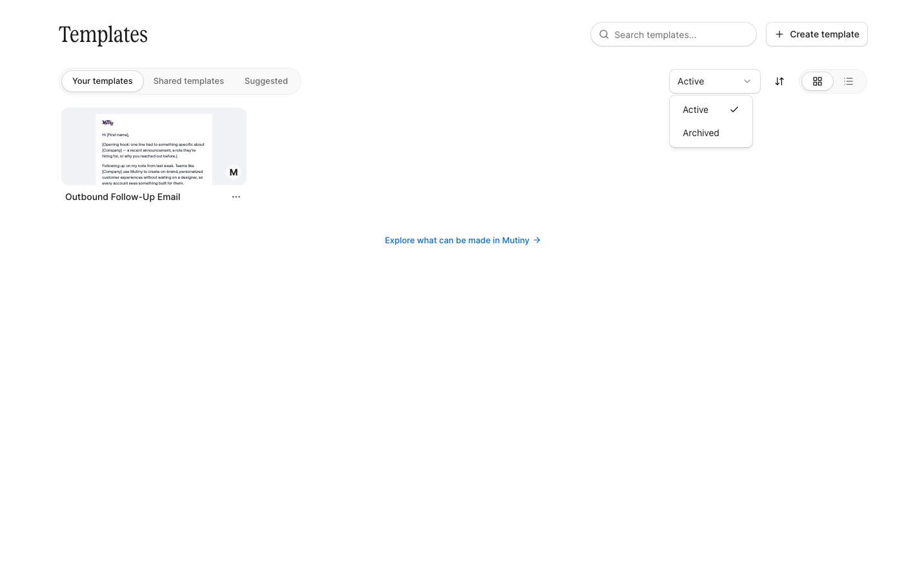This screenshot has width=924, height=562.
Task: Click the Templates page heading
Action: coord(103,35)
